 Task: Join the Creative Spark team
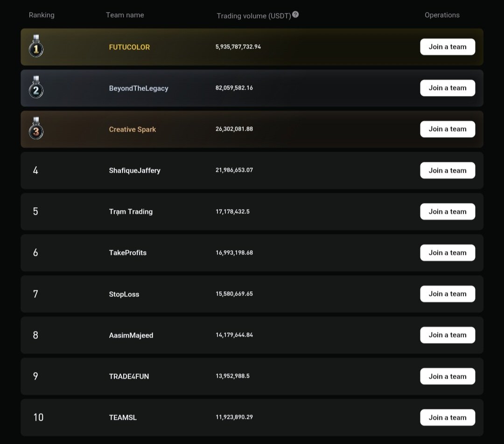pyautogui.click(x=448, y=129)
